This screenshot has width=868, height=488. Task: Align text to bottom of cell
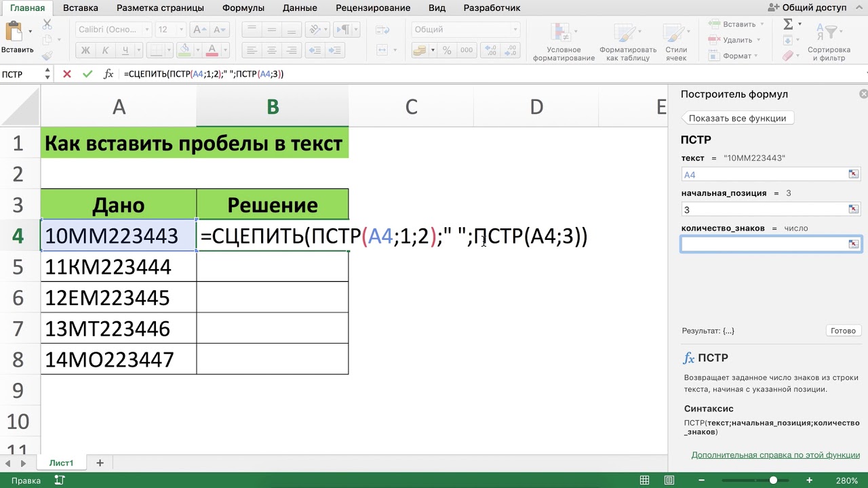(292, 29)
